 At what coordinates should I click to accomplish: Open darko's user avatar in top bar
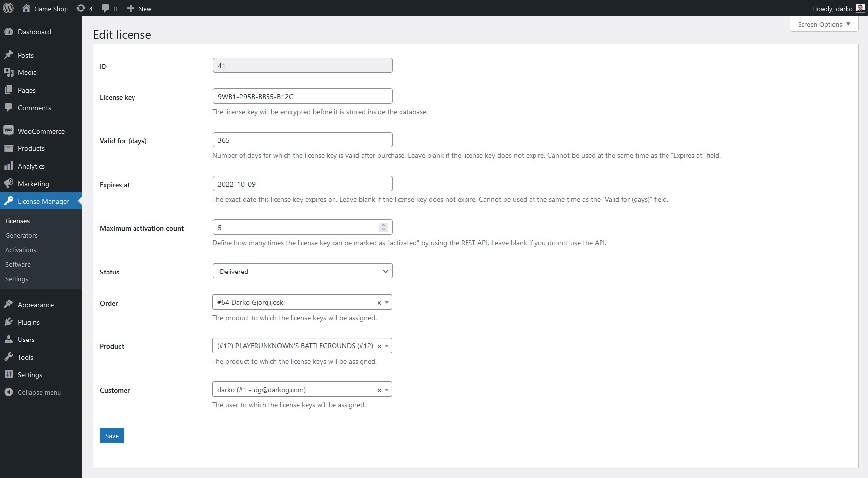(860, 8)
